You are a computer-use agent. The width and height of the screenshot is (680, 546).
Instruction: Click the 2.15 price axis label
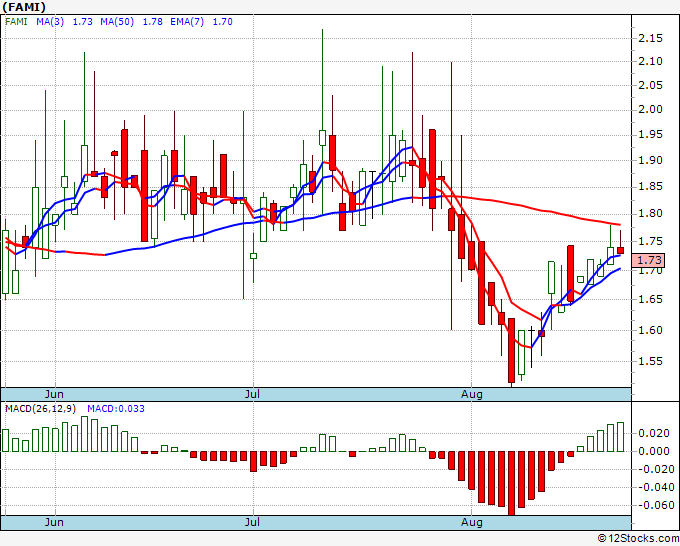651,39
